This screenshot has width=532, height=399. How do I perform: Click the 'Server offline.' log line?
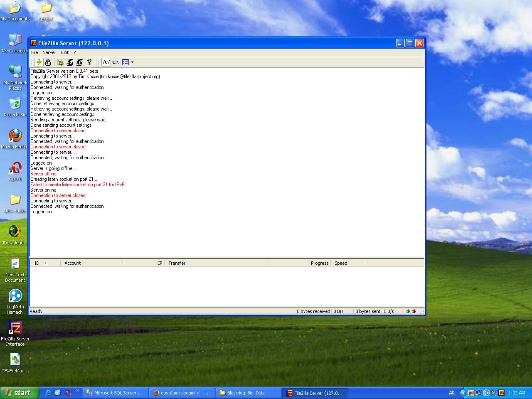(44, 174)
